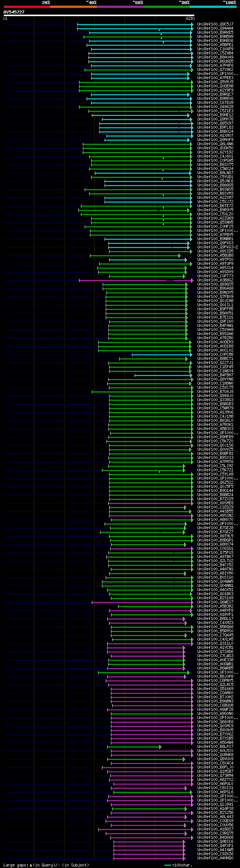Select hit label UniRef100_Q7FB09
The width and height of the screenshot is (240, 868).
click(215, 296)
